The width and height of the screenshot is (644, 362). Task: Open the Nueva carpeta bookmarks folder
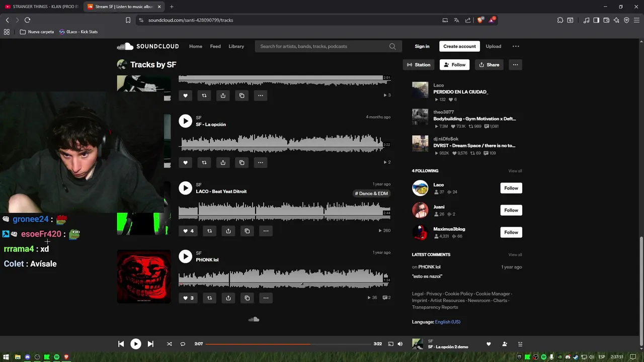(37, 32)
